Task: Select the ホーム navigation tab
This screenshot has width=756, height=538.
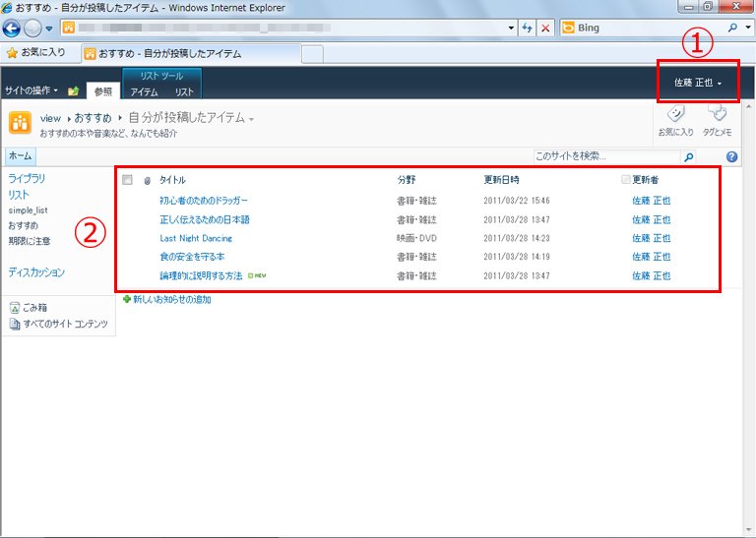Action: point(21,155)
